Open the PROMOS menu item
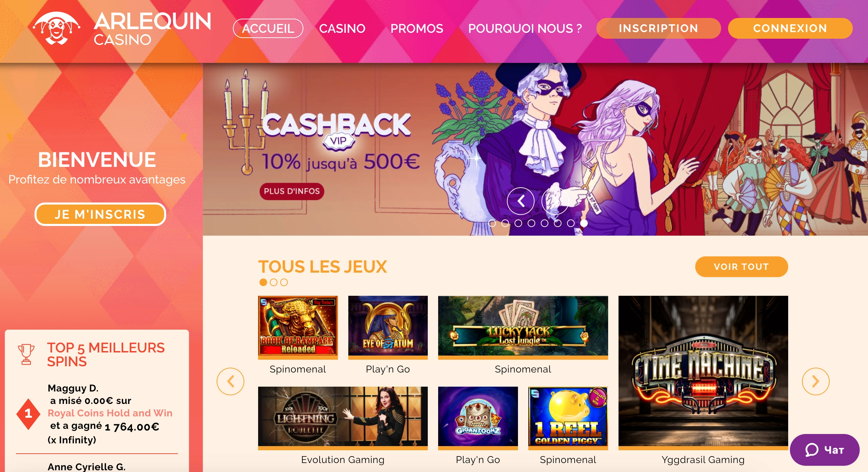 pos(417,28)
